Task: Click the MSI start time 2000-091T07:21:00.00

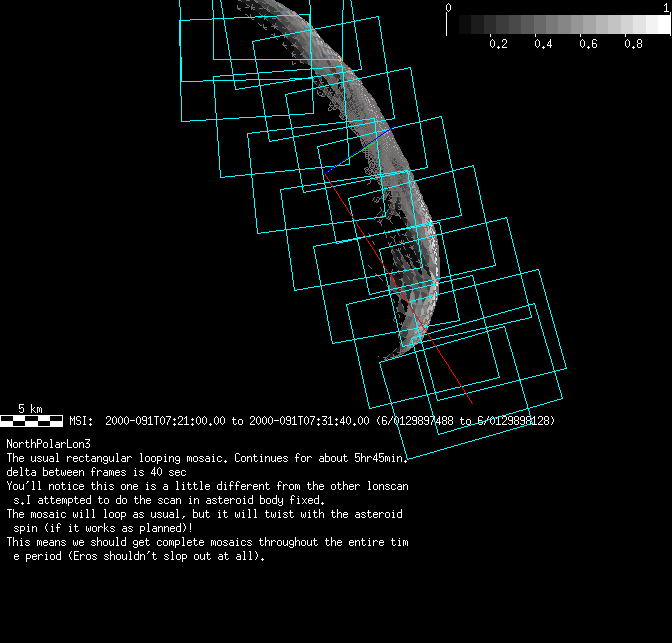Action: pyautogui.click(x=166, y=421)
